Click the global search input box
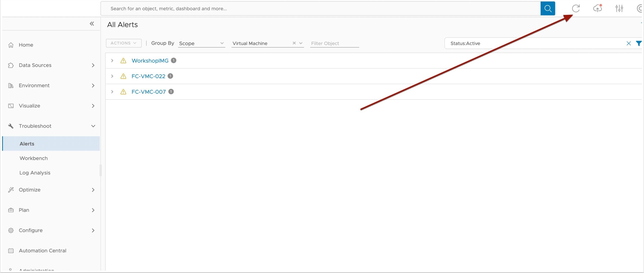The width and height of the screenshot is (644, 273). (320, 9)
